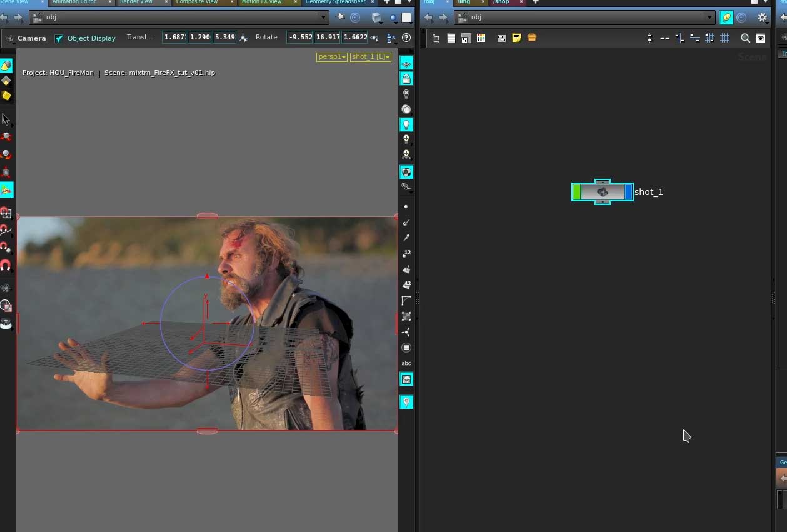Expand the obj path dropdown in network editor
Screen dimensions: 787x532
click(709, 18)
